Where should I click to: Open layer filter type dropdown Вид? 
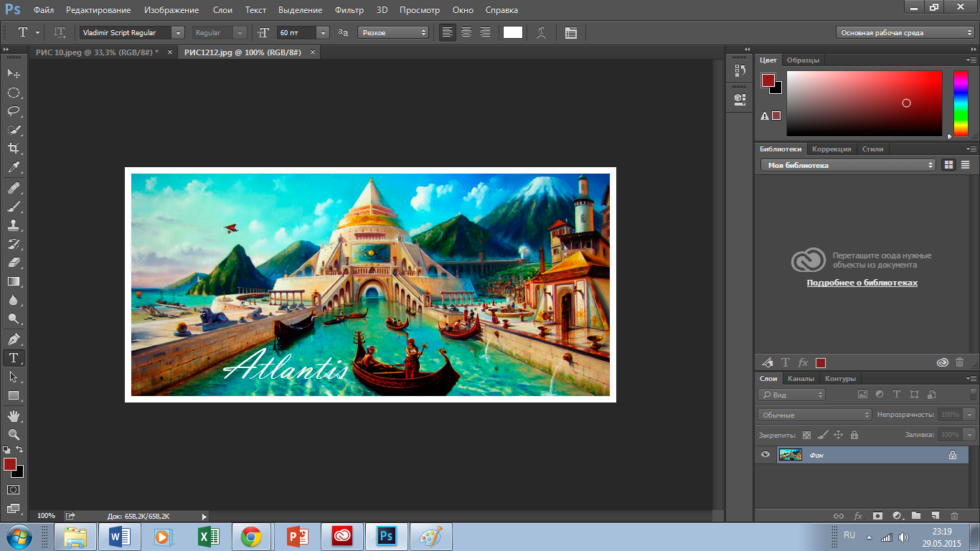(x=793, y=395)
